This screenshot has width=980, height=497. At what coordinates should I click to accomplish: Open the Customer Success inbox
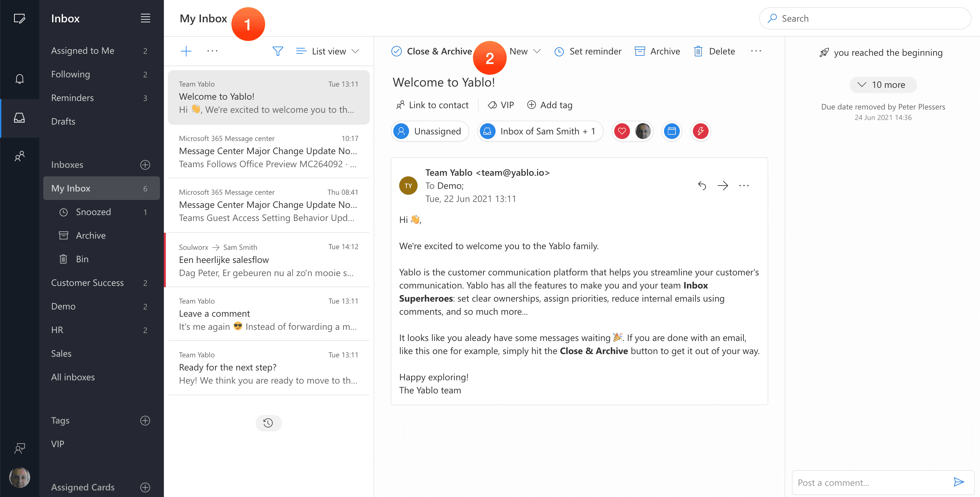[x=88, y=283]
